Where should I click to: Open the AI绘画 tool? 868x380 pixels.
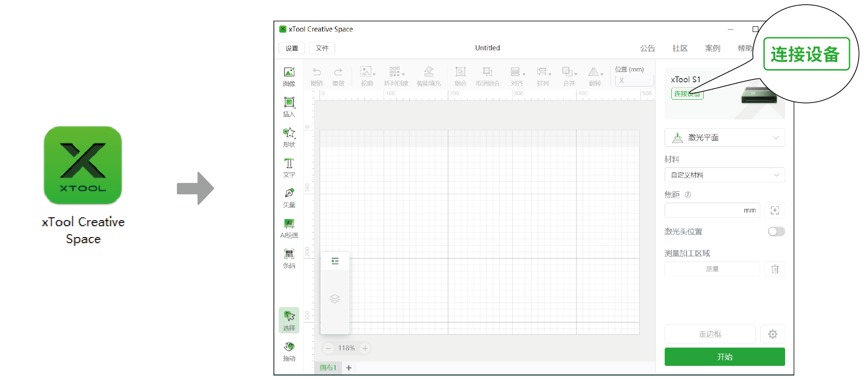pyautogui.click(x=289, y=228)
